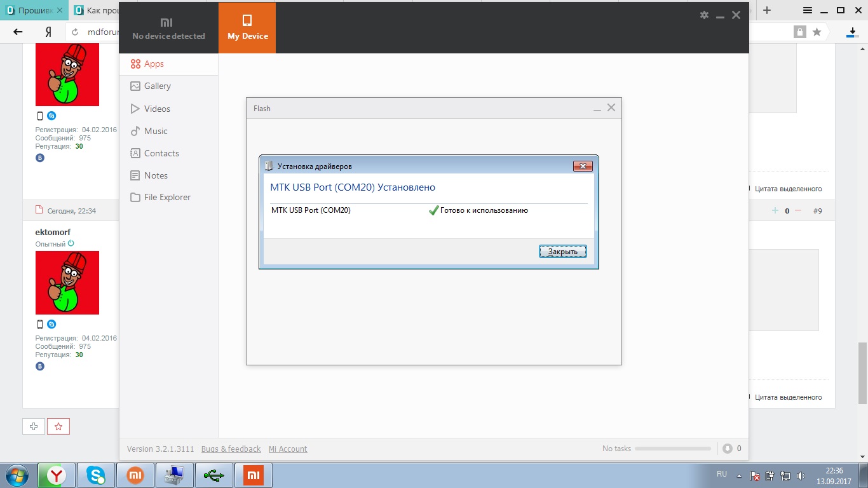Screen dimensions: 868x488
Task: Click the 'MTK USB Port (COM20) Установлено' heading
Action: [x=353, y=187]
